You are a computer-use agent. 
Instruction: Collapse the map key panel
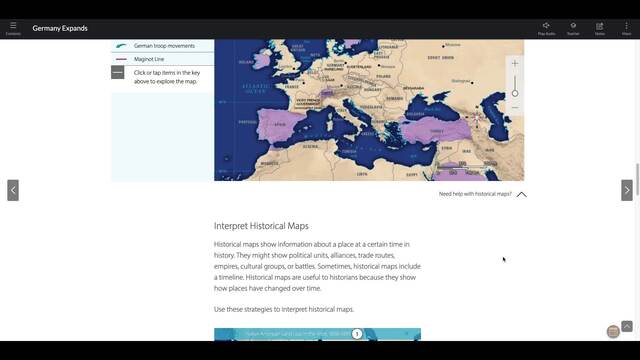(118, 73)
